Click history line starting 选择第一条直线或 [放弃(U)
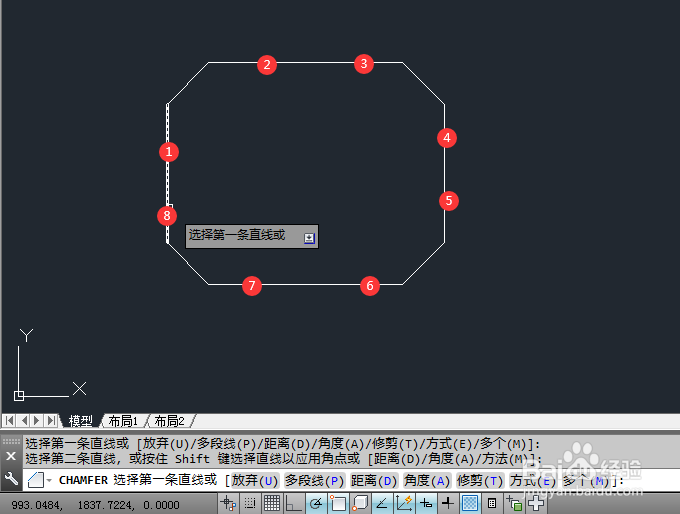Screen dimensions: 680x514 coord(282,443)
